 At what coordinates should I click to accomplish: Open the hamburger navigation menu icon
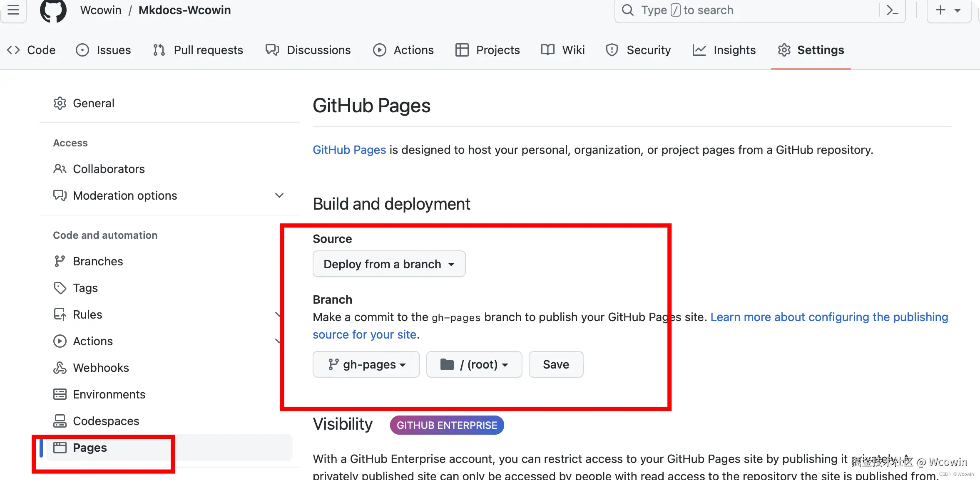(x=13, y=10)
